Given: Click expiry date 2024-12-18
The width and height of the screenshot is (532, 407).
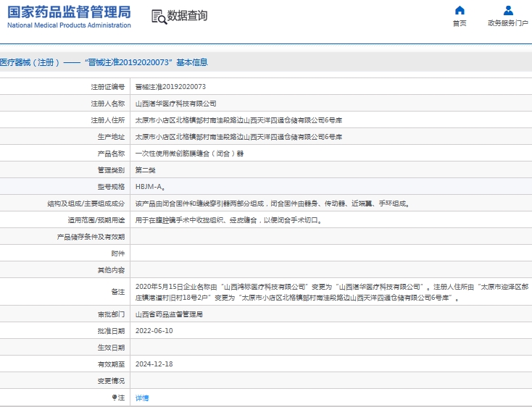Looking at the screenshot, I should (x=154, y=364).
